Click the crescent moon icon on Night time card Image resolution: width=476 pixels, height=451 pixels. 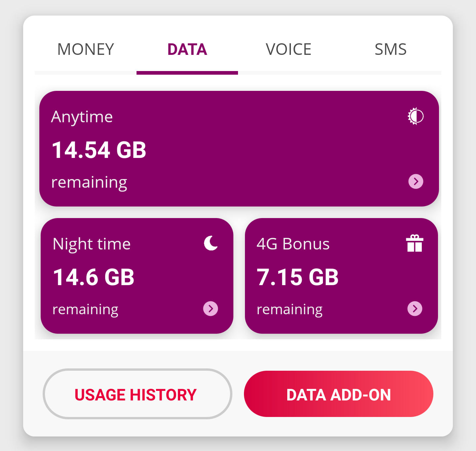pyautogui.click(x=211, y=243)
